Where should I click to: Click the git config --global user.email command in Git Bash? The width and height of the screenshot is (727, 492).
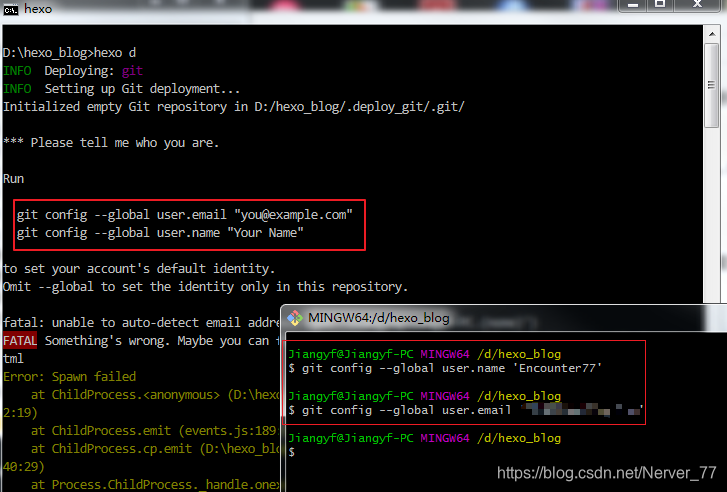[x=466, y=410]
